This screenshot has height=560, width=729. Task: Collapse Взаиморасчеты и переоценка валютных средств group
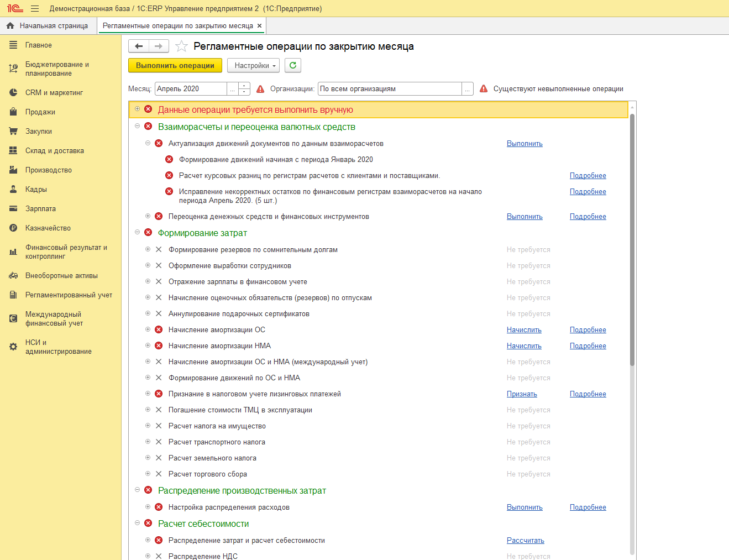click(x=138, y=126)
